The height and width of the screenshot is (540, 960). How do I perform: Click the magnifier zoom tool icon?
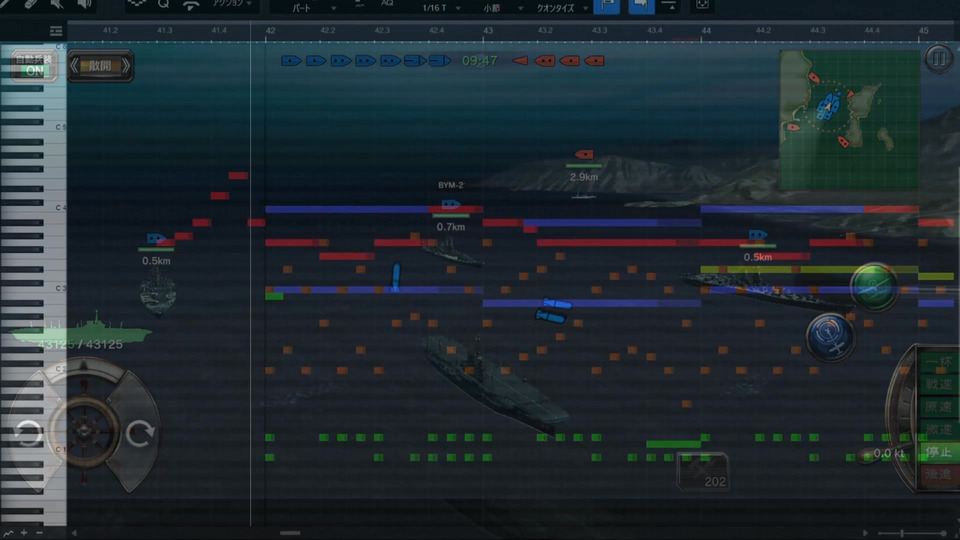coord(163,4)
